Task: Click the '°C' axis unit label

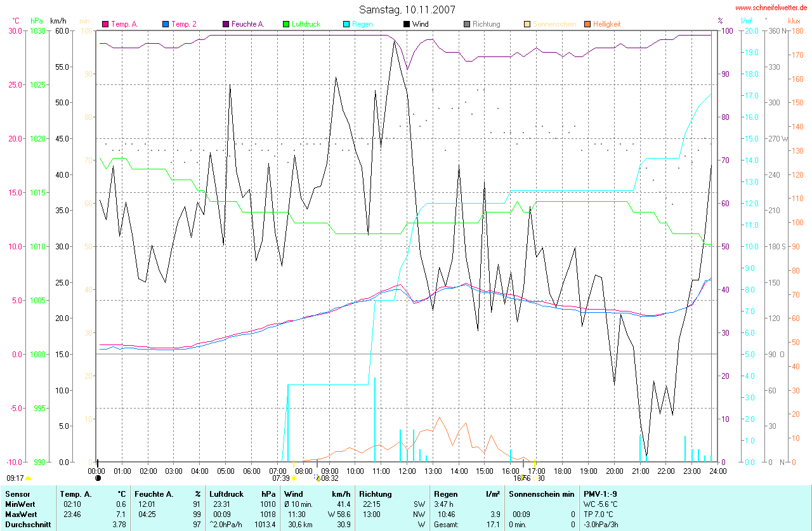Action: (16, 21)
